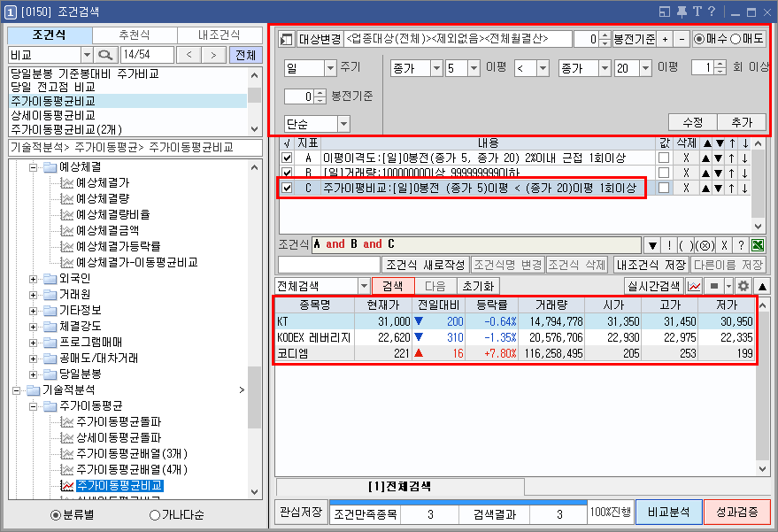
Task: Click the NOT operator (!) icon in formula toolbar
Action: [669, 245]
